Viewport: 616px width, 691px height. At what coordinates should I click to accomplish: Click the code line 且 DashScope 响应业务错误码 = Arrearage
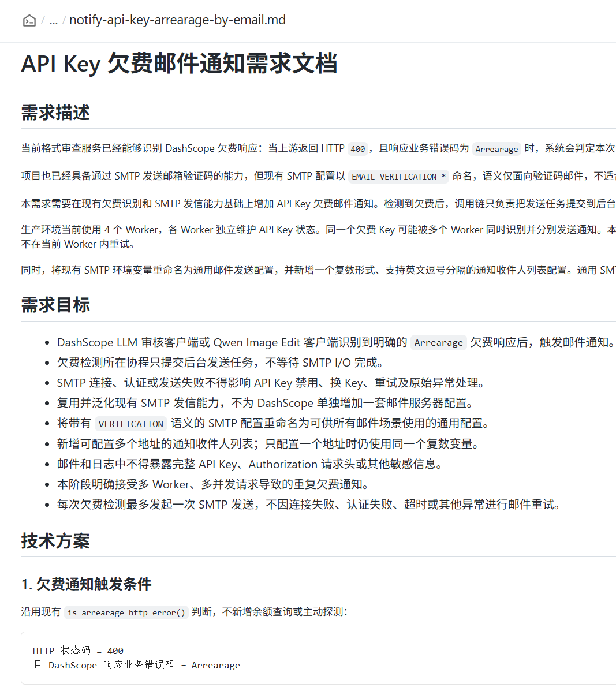tap(137, 666)
